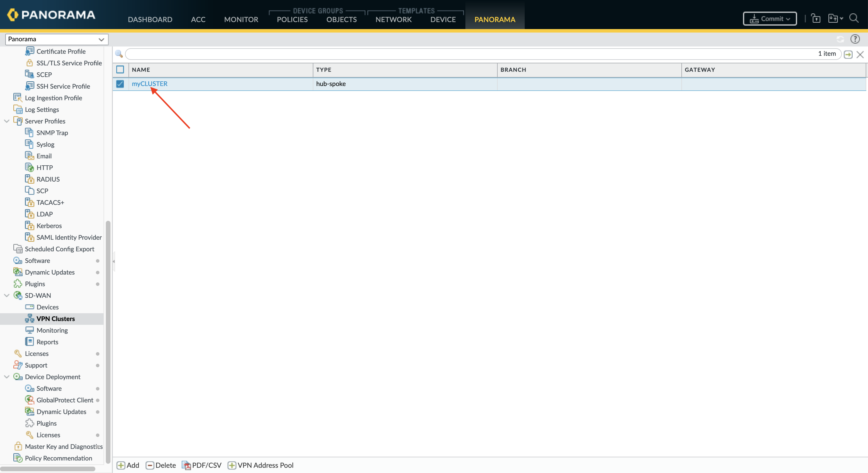Open the Panorama context dropdown
Screen dimensions: 868x473
pyautogui.click(x=57, y=39)
